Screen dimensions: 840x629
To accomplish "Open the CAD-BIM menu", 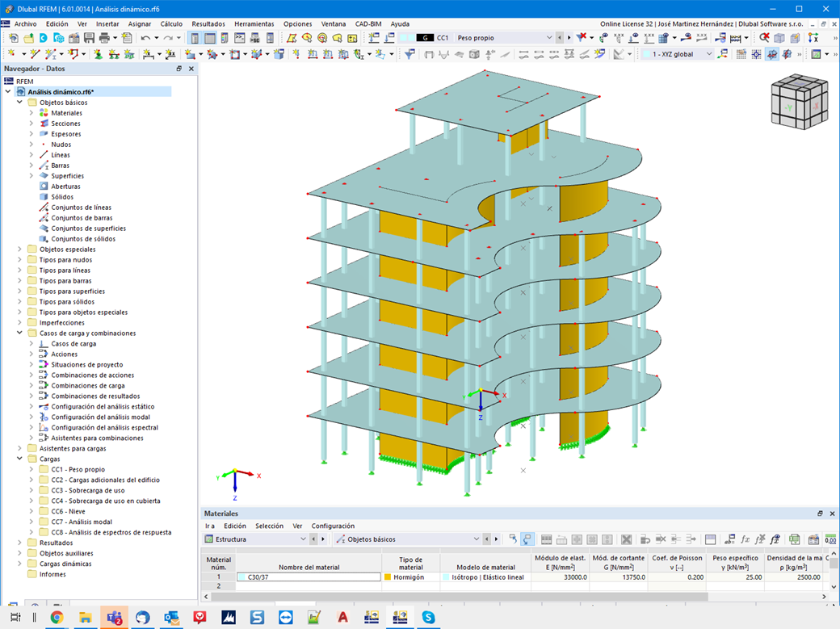I will [368, 24].
